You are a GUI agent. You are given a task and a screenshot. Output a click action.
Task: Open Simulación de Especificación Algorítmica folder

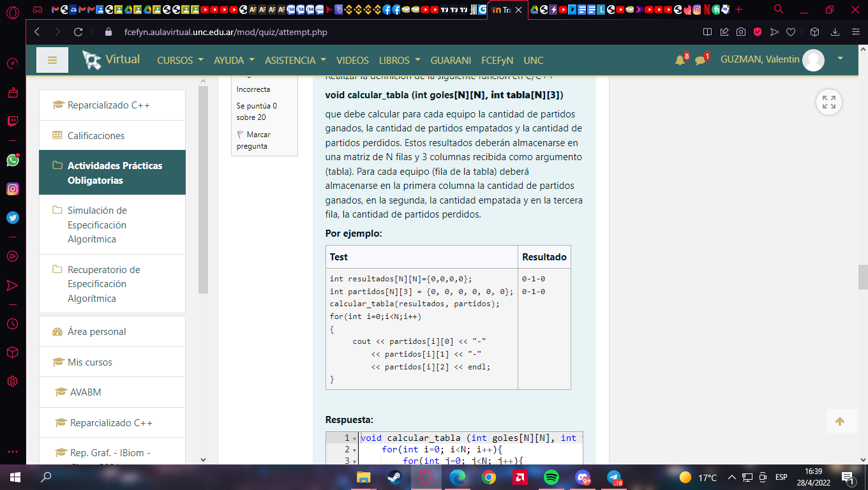pyautogui.click(x=97, y=225)
